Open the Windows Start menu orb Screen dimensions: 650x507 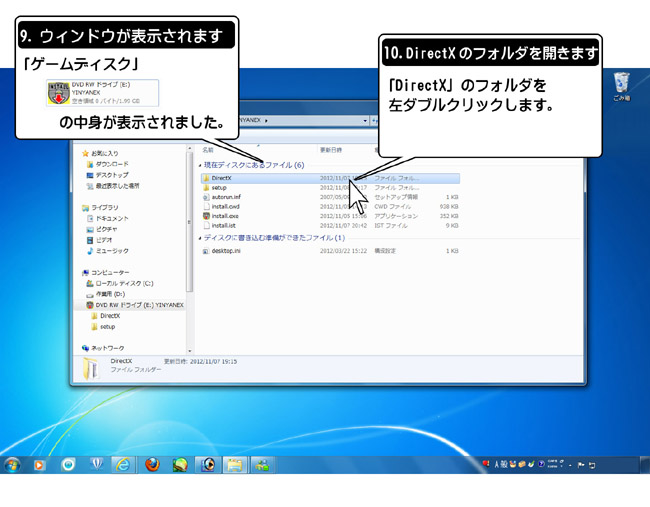[x=12, y=465]
